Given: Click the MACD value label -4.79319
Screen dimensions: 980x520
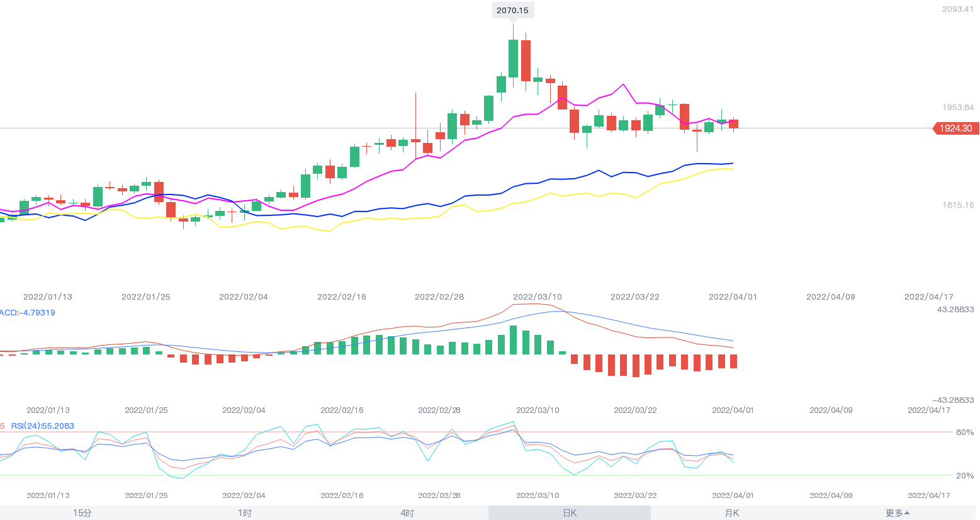Looking at the screenshot, I should (x=28, y=312).
